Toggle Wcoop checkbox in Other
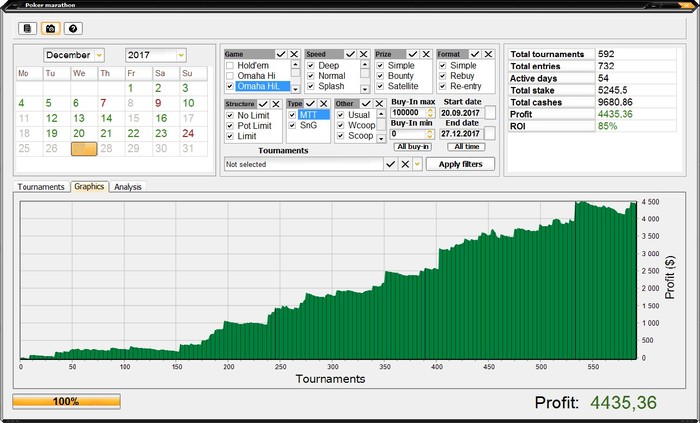700x423 pixels. pos(341,125)
